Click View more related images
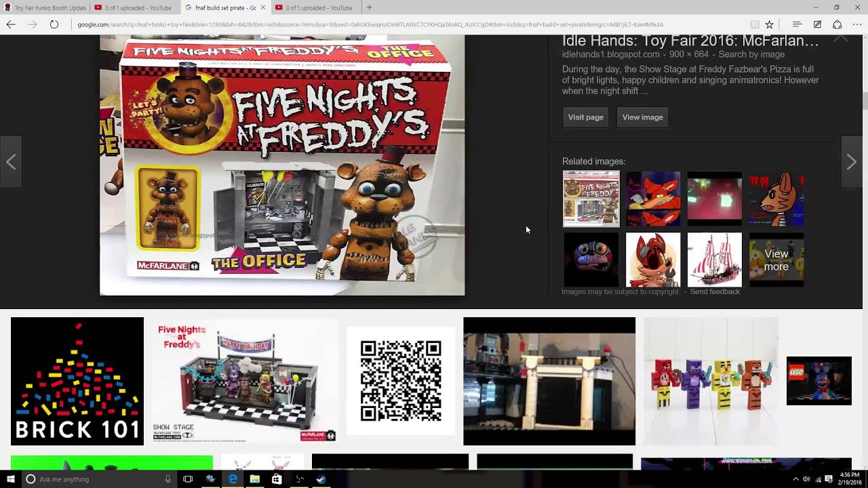This screenshot has height=488, width=868. [776, 260]
